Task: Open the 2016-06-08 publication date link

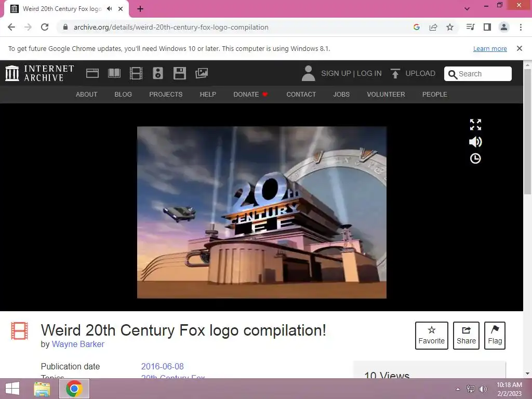Action: coord(162,366)
